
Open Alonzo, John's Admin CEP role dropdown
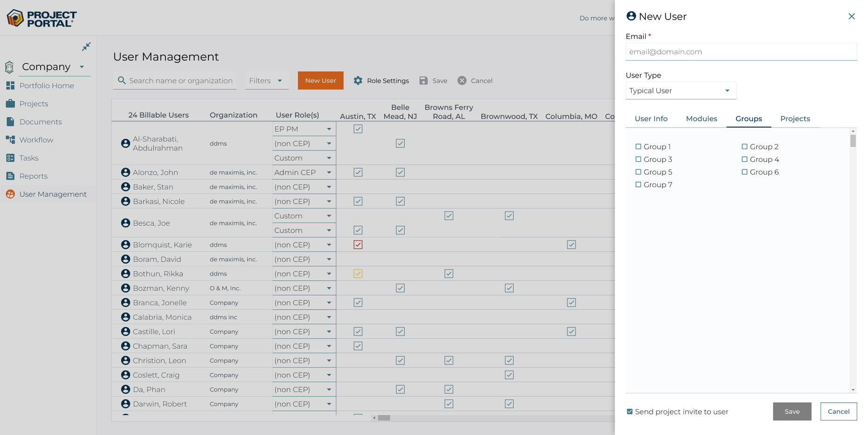click(304, 172)
